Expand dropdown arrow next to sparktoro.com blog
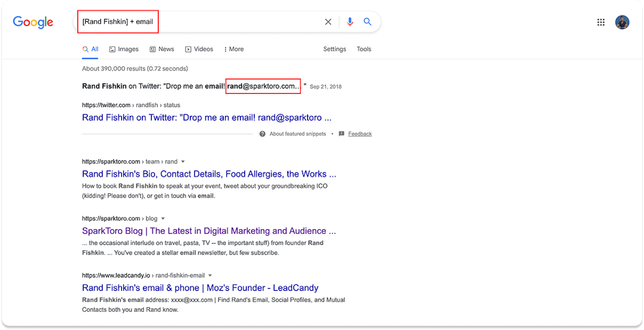Image resolution: width=644 pixels, height=330 pixels. click(x=163, y=218)
